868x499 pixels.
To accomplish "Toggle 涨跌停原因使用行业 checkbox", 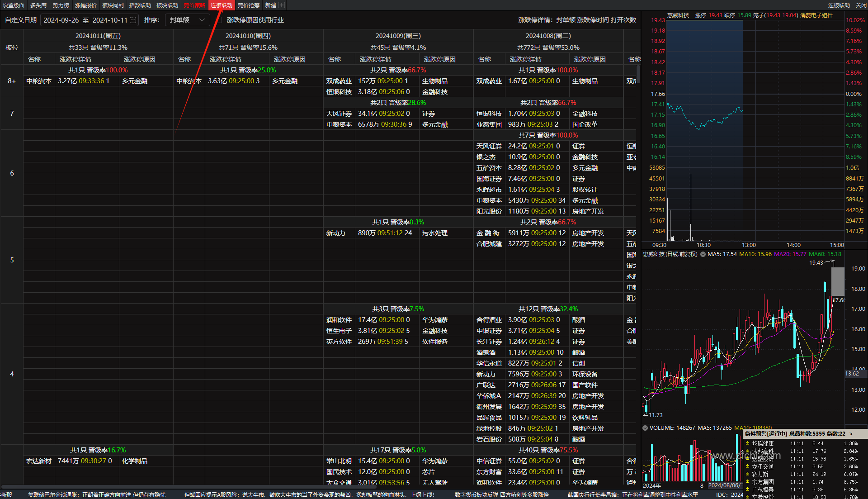I will pyautogui.click(x=219, y=20).
